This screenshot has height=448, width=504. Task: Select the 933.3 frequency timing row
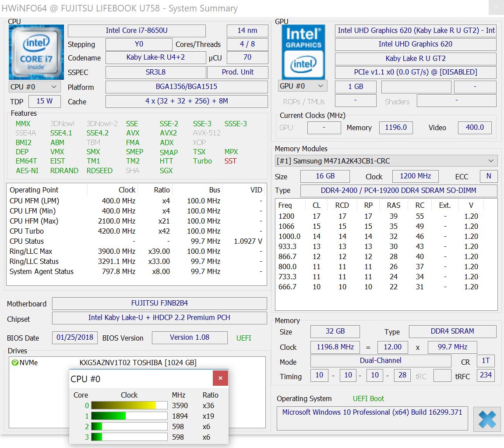click(x=386, y=246)
